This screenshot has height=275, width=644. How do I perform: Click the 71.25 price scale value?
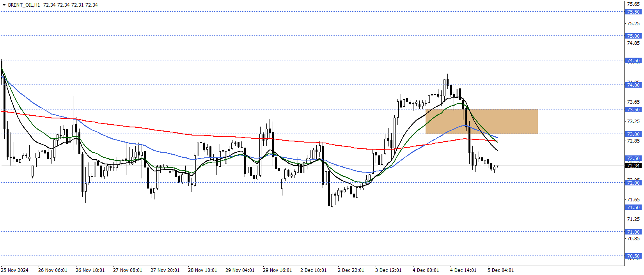[633, 219]
